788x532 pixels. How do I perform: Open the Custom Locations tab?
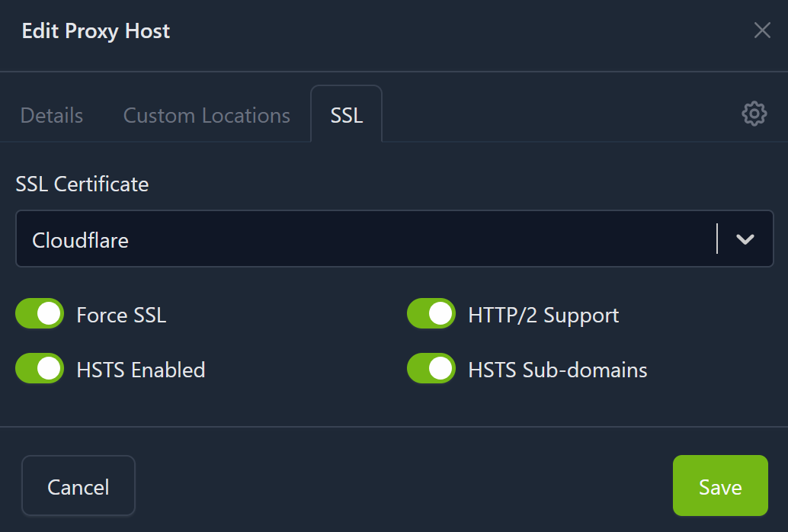pyautogui.click(x=207, y=115)
